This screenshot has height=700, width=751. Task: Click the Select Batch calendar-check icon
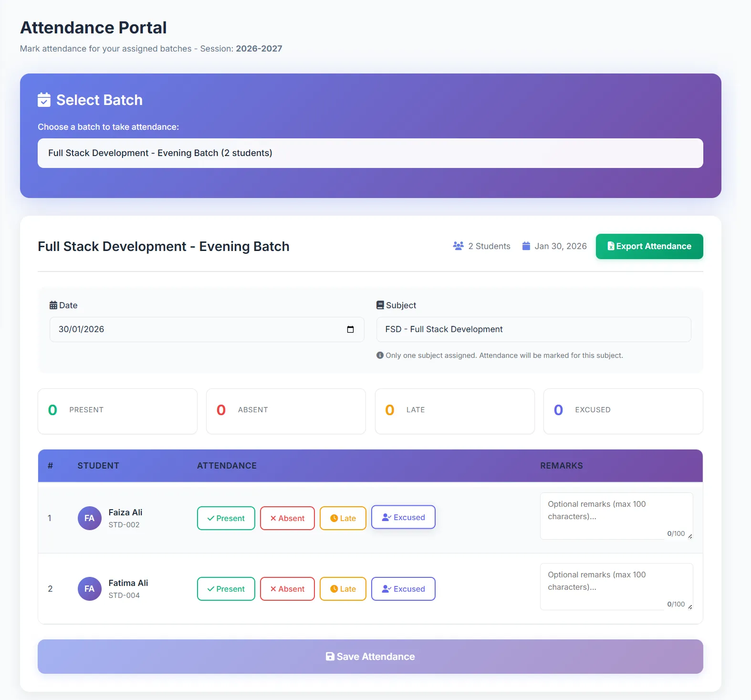[44, 100]
